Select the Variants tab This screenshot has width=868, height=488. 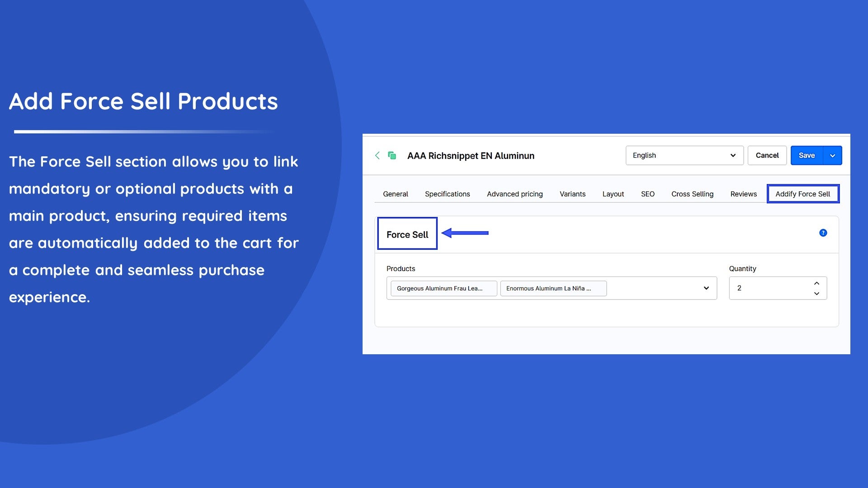572,194
